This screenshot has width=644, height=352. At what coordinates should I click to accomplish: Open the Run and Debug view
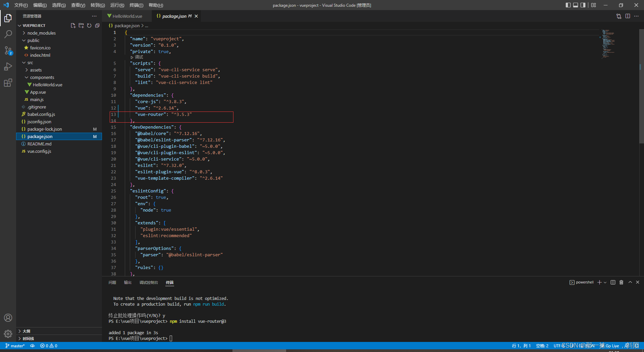pos(8,67)
